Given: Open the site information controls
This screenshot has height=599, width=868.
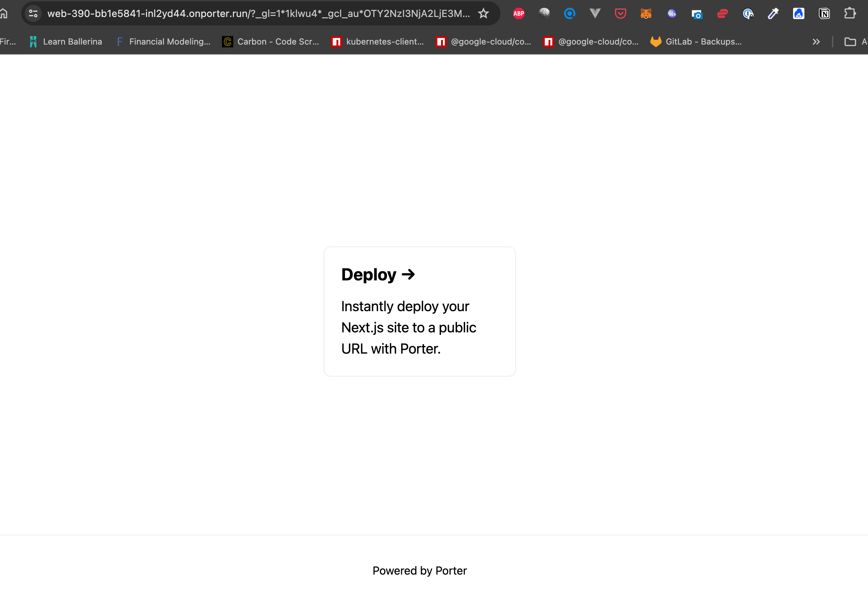Looking at the screenshot, I should [x=33, y=14].
